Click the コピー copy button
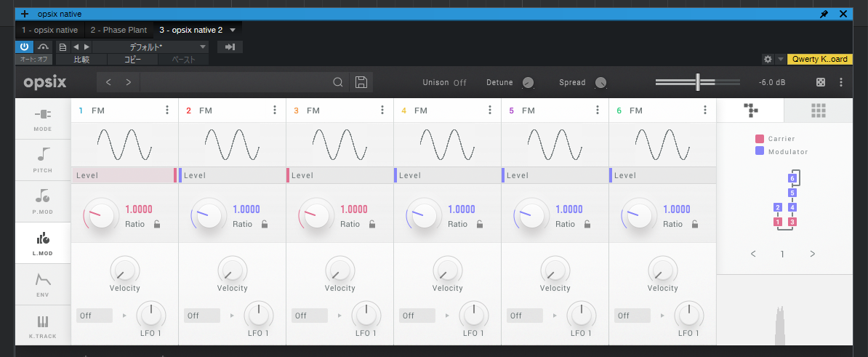The width and height of the screenshot is (868, 357). 132,60
